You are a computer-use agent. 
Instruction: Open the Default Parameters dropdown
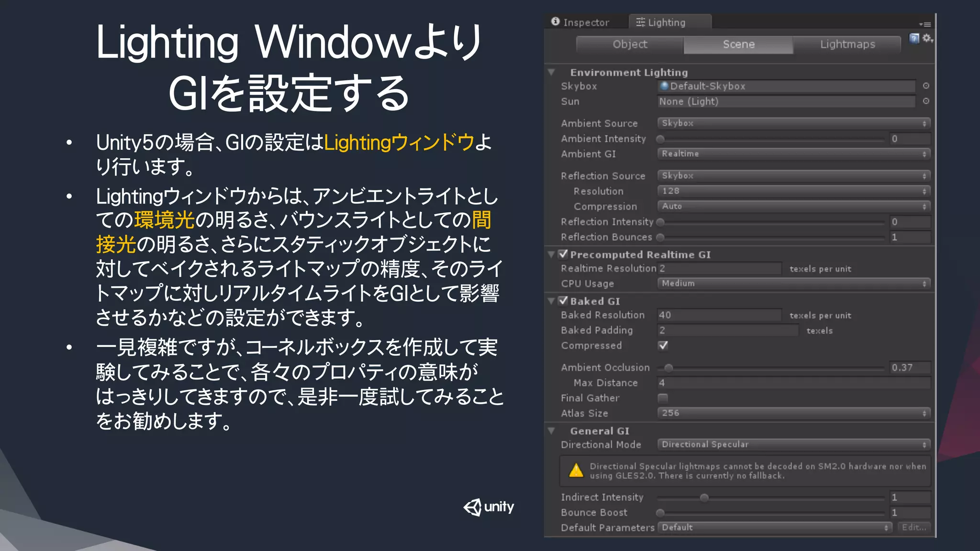coord(775,527)
